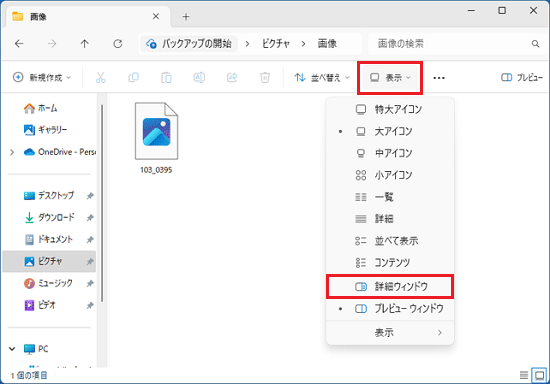Open a new tab with the plus button
This screenshot has height=384, width=550.
click(186, 16)
